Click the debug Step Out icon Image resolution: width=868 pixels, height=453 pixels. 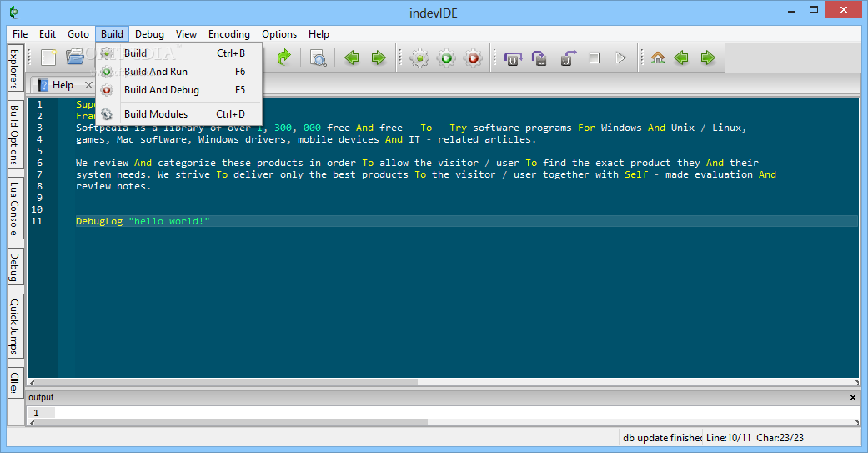click(x=568, y=58)
